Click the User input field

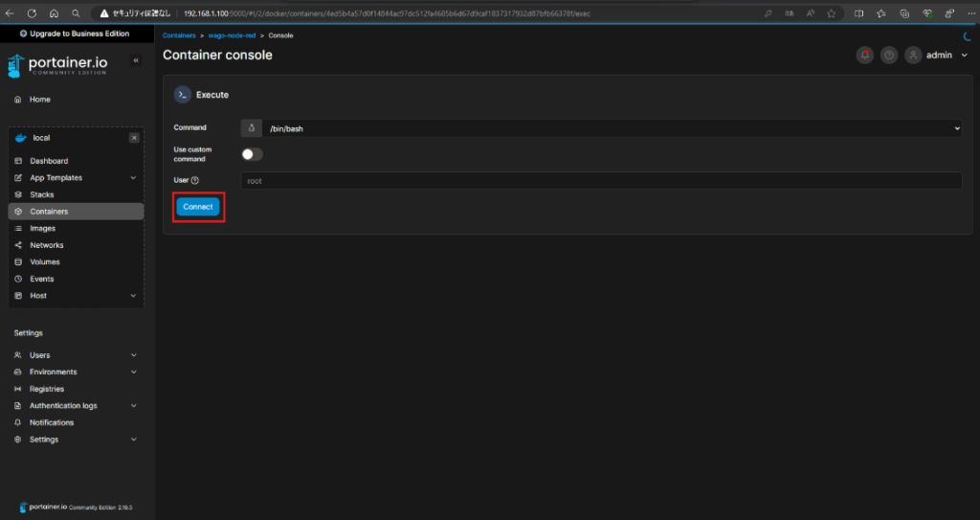[x=601, y=181]
